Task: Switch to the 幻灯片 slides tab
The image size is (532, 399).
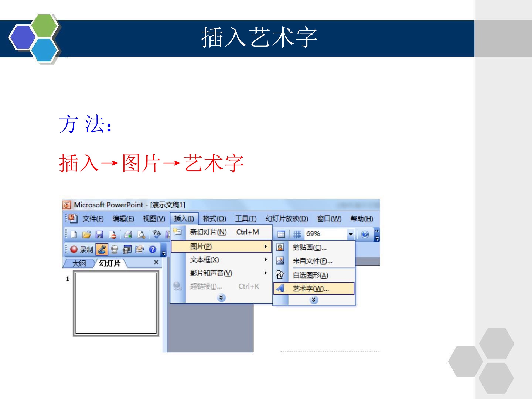Action: (110, 263)
